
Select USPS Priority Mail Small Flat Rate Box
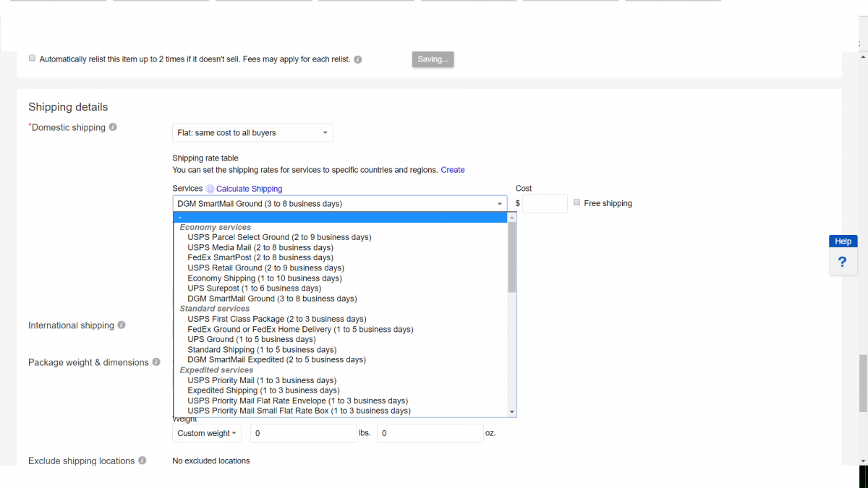click(341, 411)
